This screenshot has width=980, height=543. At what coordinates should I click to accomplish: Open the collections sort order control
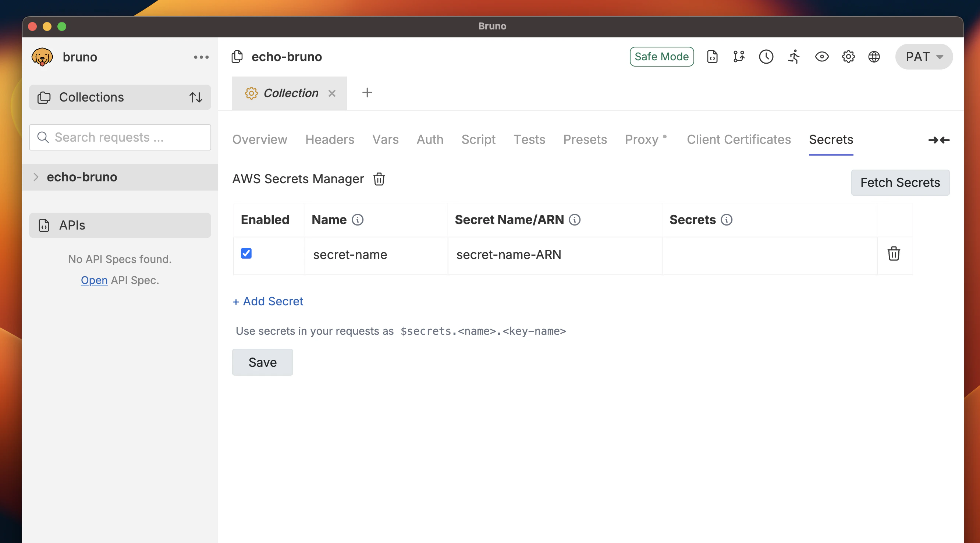pos(196,97)
